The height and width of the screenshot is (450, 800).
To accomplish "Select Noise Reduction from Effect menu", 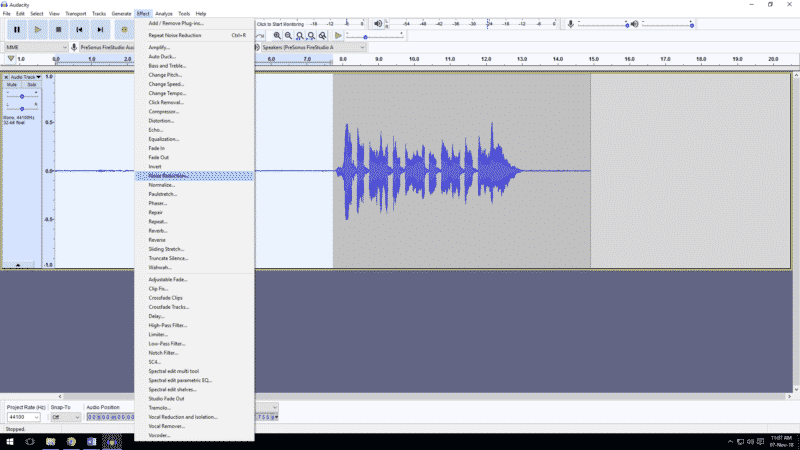I will (x=168, y=176).
